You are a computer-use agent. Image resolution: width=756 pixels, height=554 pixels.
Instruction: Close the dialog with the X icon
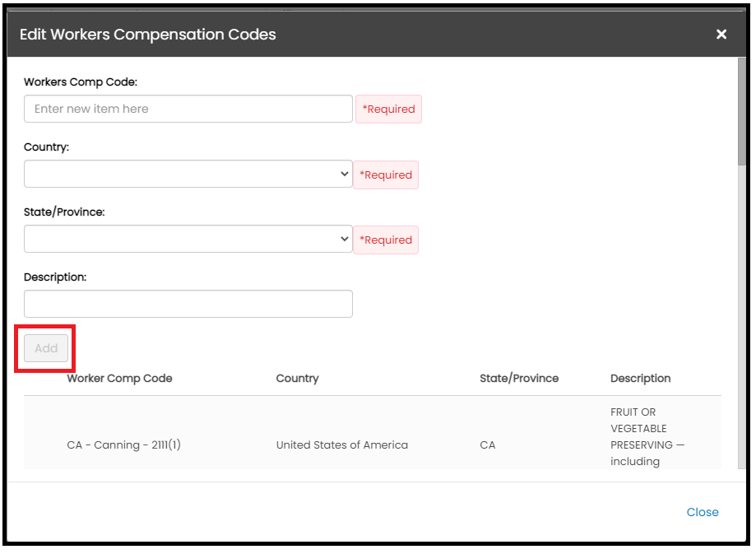tap(721, 35)
